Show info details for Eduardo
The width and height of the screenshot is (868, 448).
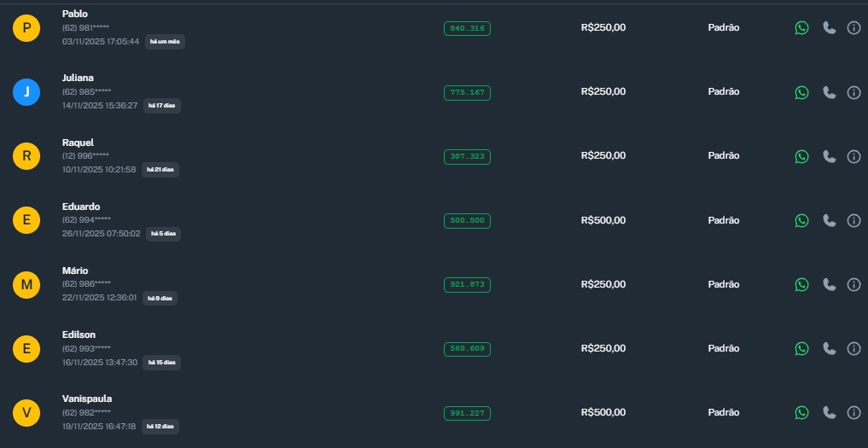coord(853,220)
